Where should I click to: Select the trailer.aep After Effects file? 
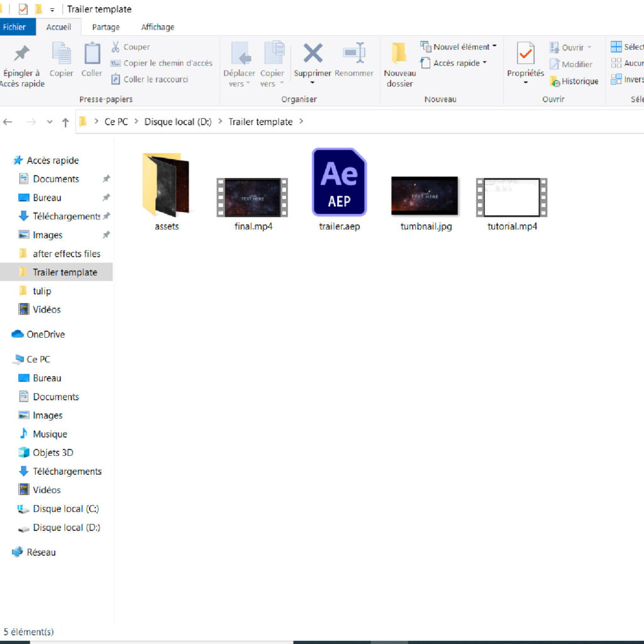click(x=339, y=183)
